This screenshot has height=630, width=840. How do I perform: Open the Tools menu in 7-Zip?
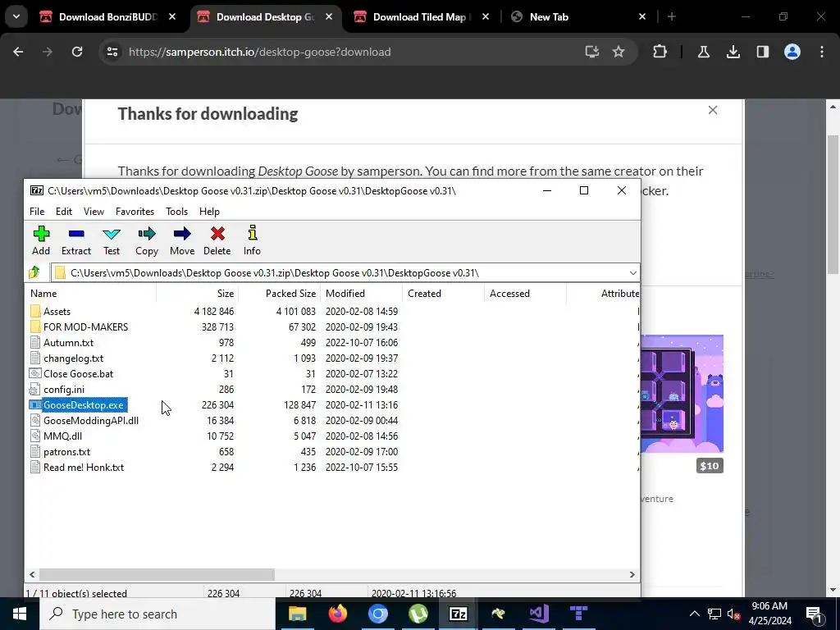click(177, 212)
